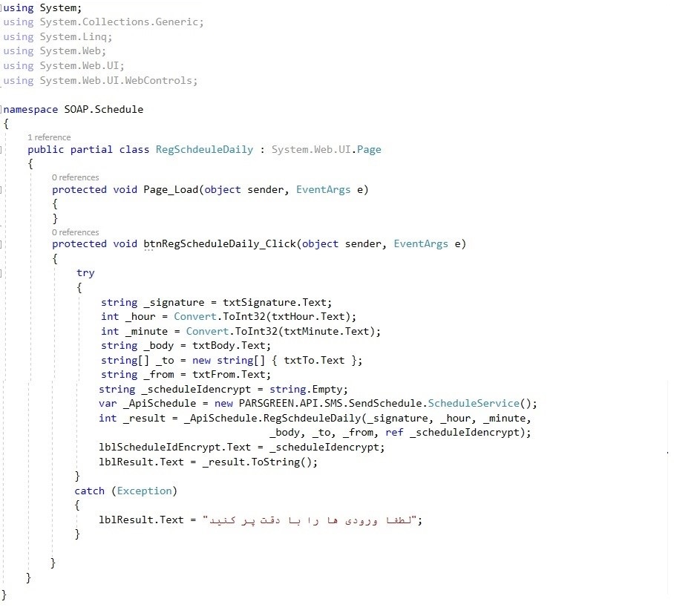This screenshot has height=616, width=674.
Task: Open the '1 reference' CodeLens above the class
Action: click(x=49, y=137)
